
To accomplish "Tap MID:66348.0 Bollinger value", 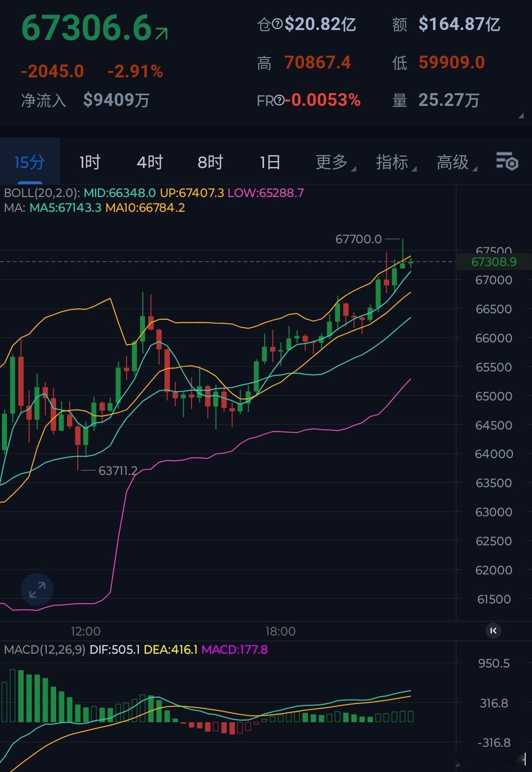I will click(x=120, y=193).
